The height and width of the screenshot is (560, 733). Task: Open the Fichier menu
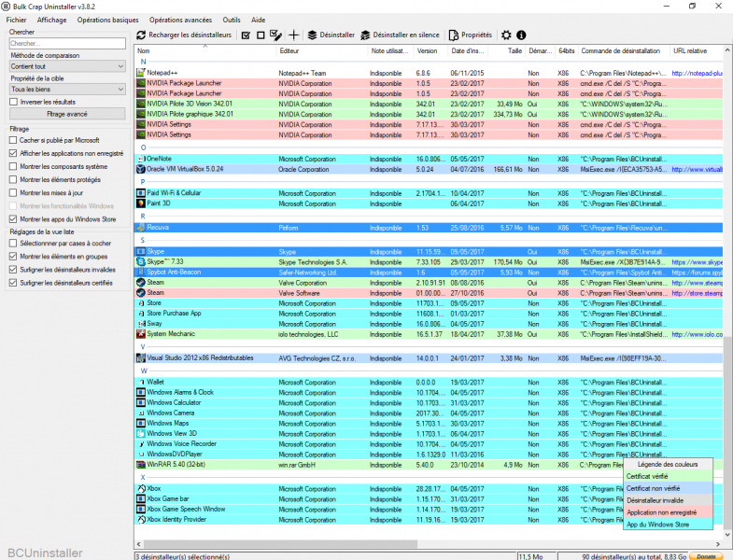17,21
